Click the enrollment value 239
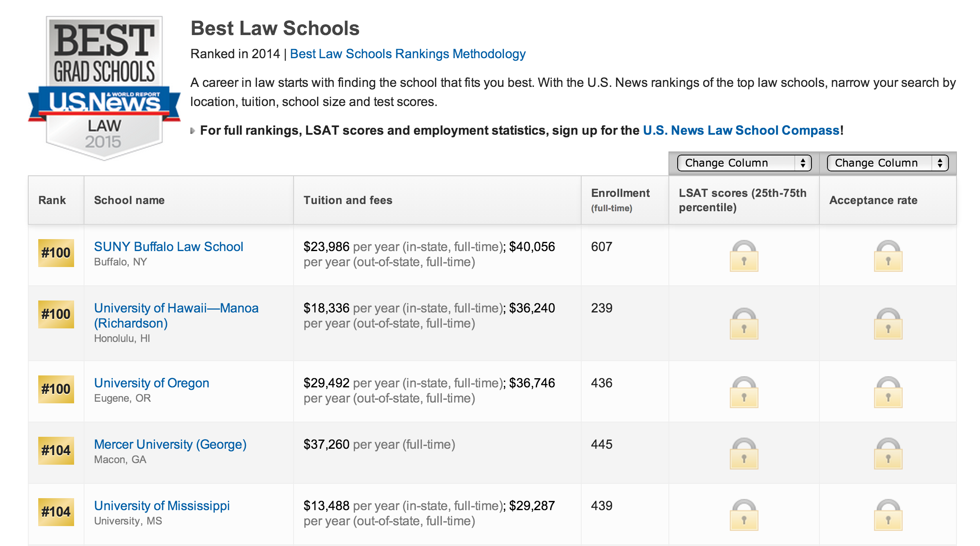Image resolution: width=980 pixels, height=546 pixels. tap(602, 308)
